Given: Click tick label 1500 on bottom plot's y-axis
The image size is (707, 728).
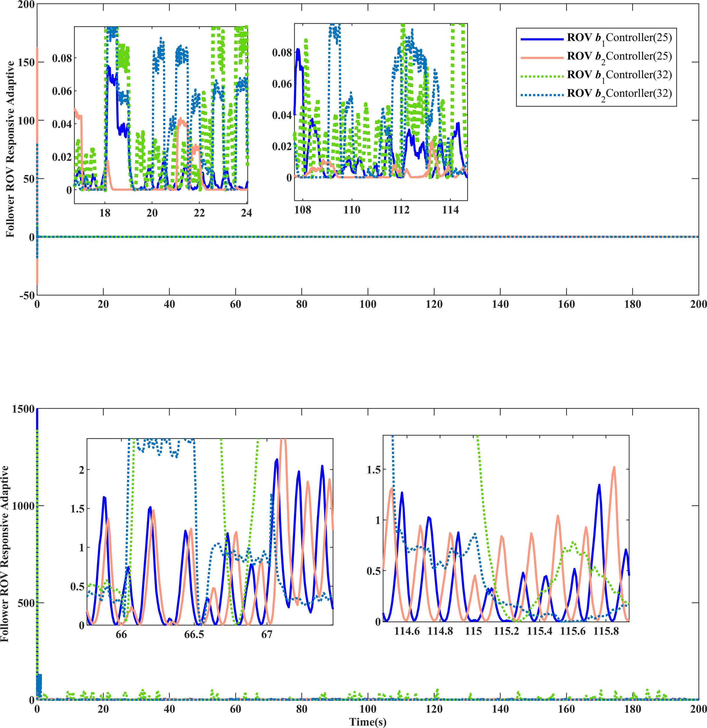Looking at the screenshot, I should click(23, 409).
